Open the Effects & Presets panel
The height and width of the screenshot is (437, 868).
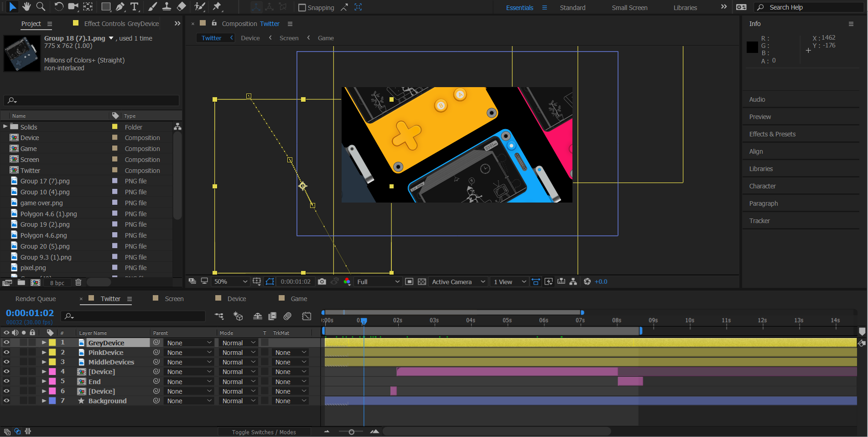click(x=772, y=134)
